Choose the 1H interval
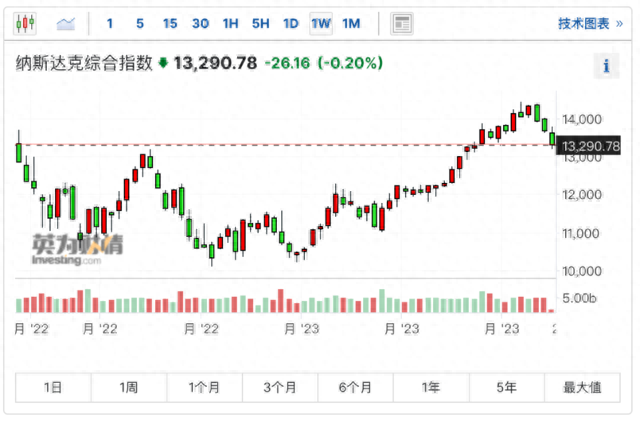 pyautogui.click(x=230, y=24)
